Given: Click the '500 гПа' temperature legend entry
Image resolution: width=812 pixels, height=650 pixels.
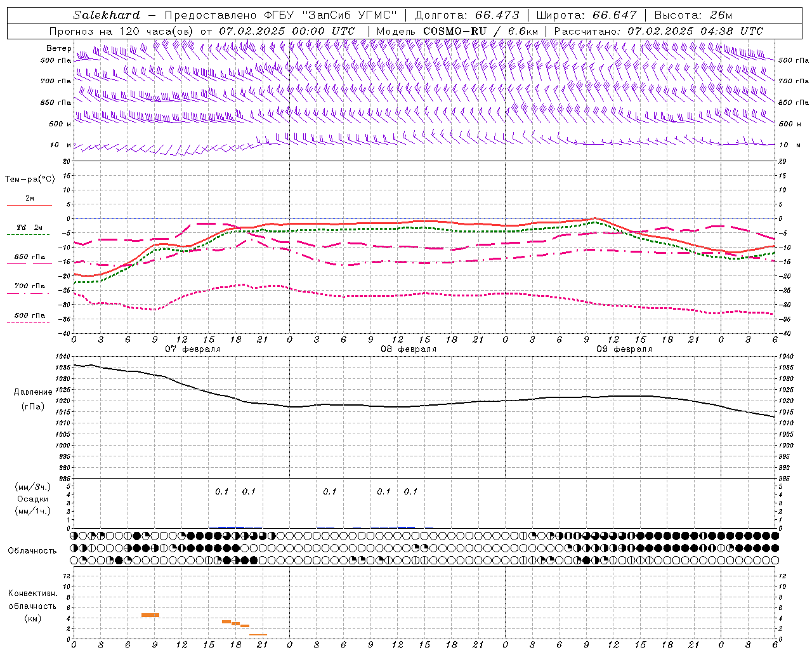Looking at the screenshot, I should 29,315.
